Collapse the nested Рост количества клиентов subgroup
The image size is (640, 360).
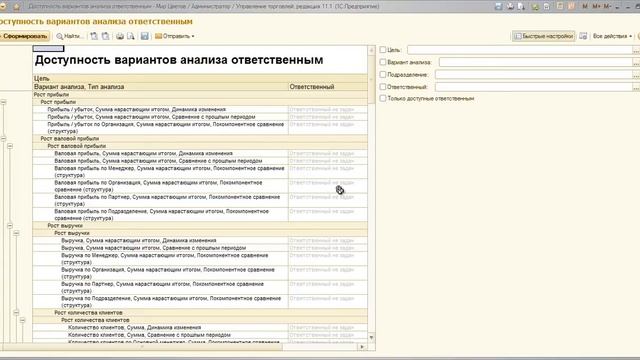[x=22, y=320]
